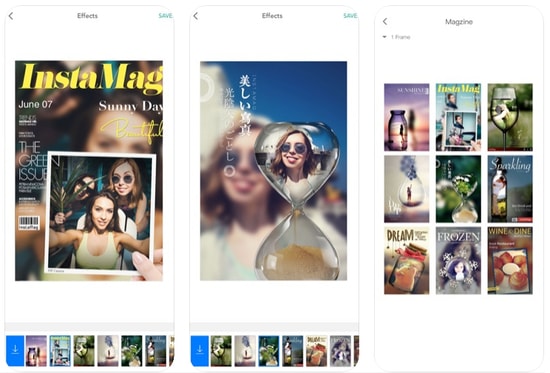Save the hourglass photo edit

(350, 16)
